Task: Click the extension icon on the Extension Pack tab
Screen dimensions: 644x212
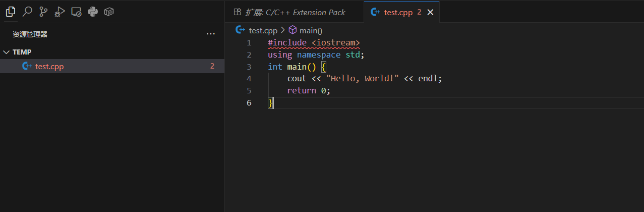Action: point(237,12)
